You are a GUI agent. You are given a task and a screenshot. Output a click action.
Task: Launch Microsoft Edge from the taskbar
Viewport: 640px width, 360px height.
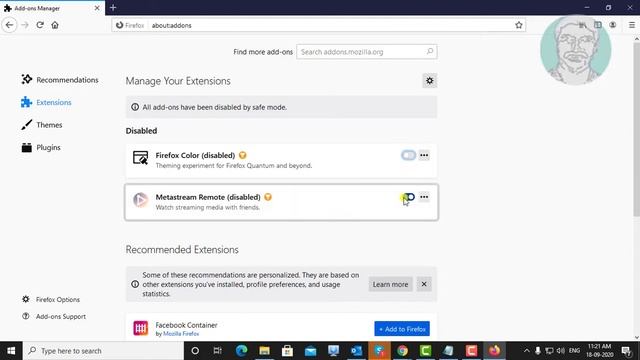click(241, 351)
